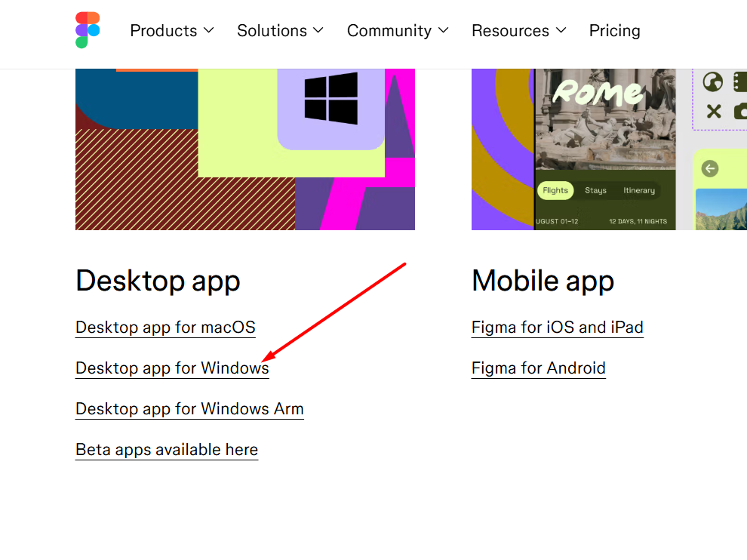Select the Flights tab in mobile preview
747x560 pixels.
coord(555,190)
